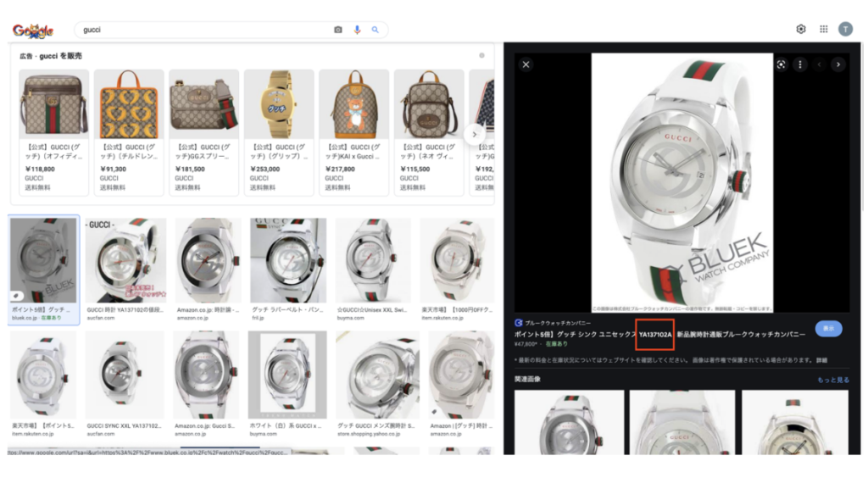868x478 pixels.
Task: Go to next image in preview
Action: [837, 64]
